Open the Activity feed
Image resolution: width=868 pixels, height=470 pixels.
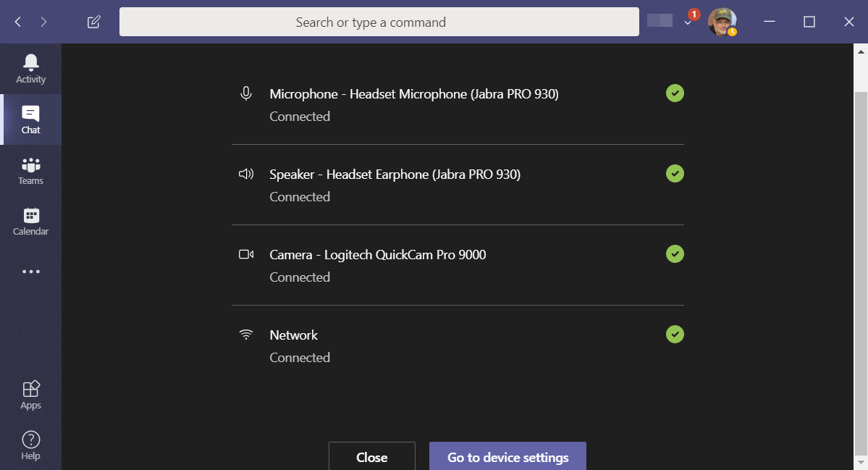click(x=30, y=68)
